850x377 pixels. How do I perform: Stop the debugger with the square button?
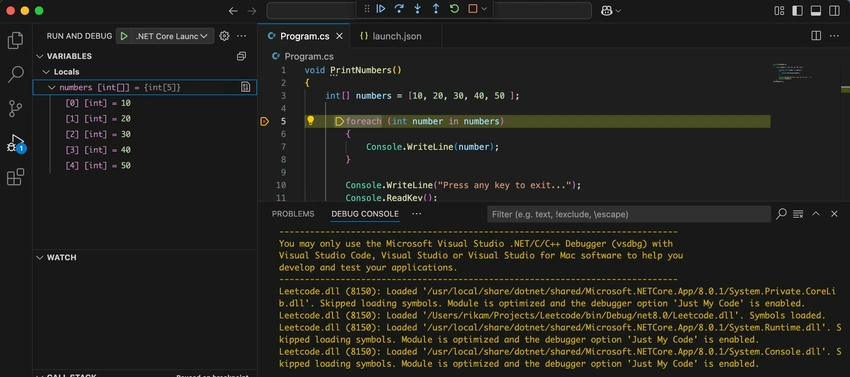tap(472, 9)
